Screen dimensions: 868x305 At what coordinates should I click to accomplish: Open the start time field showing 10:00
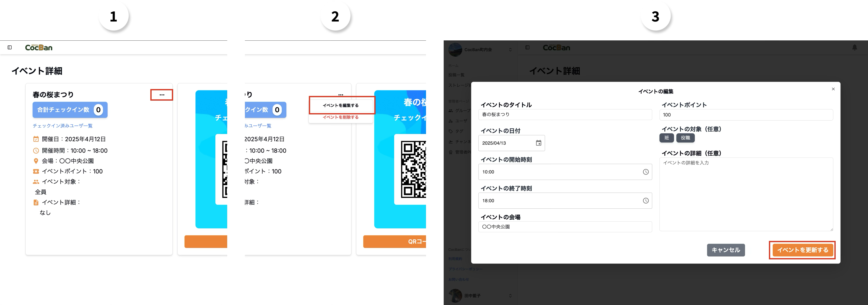(x=565, y=172)
